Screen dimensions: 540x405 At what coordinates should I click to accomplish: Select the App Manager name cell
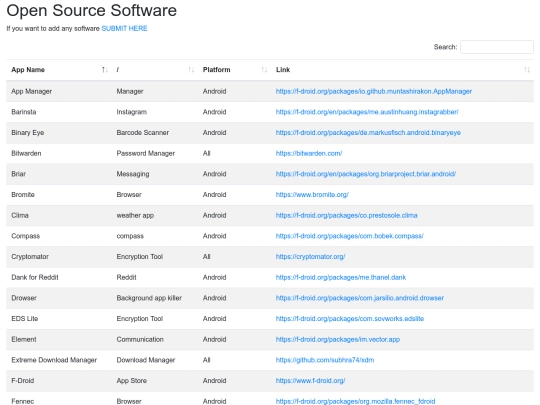[x=32, y=91]
